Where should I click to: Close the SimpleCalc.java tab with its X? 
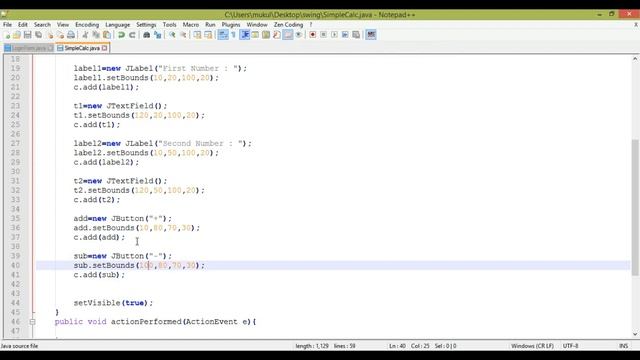(104, 48)
